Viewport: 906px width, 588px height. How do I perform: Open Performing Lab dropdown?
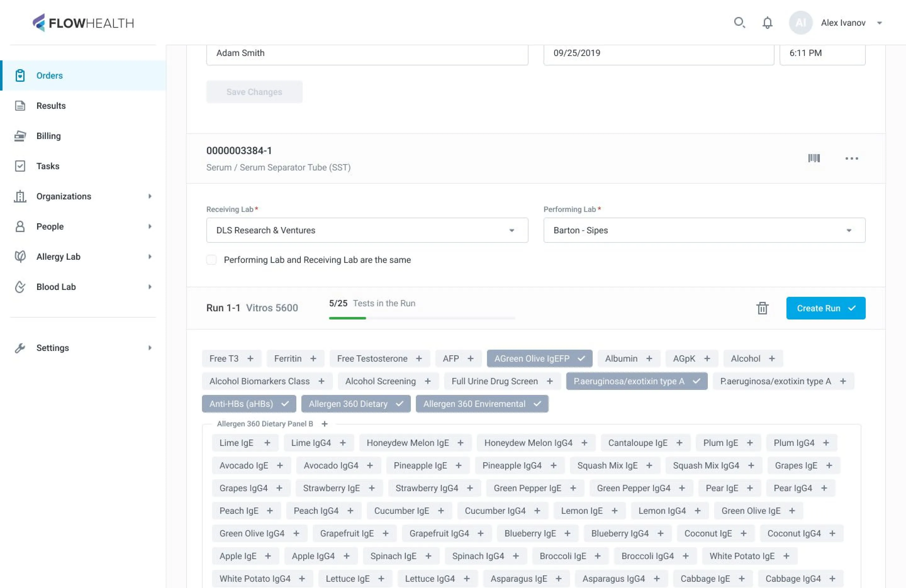[704, 230]
